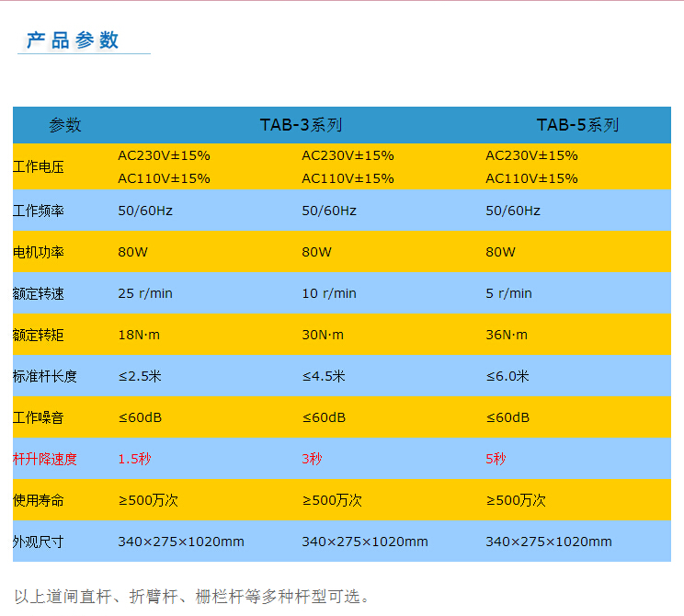Click the 外观尺寸 row label
684x616 pixels.
pos(39,542)
